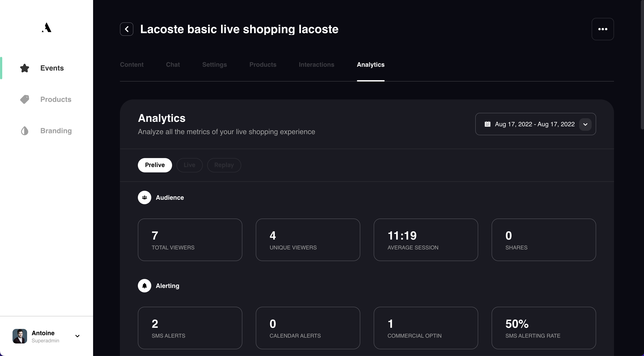Click the Events star icon
Screen dimensions: 644x356
pyautogui.click(x=24, y=68)
